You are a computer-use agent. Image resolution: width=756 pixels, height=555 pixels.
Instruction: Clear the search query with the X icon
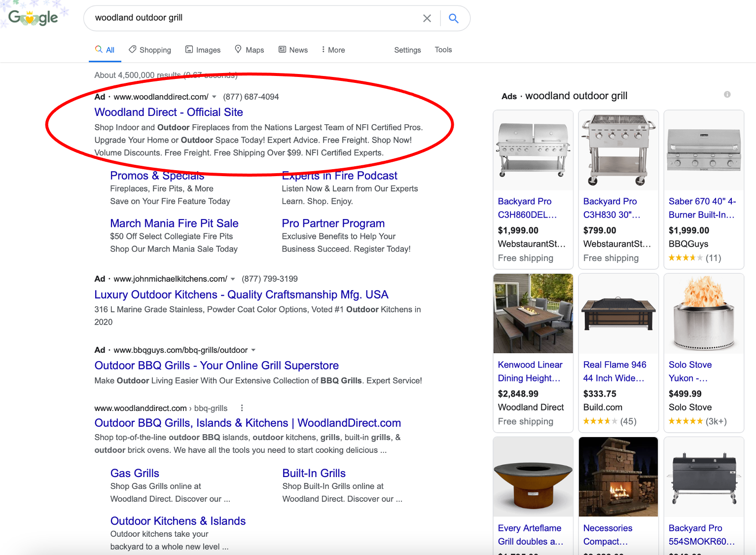[427, 18]
